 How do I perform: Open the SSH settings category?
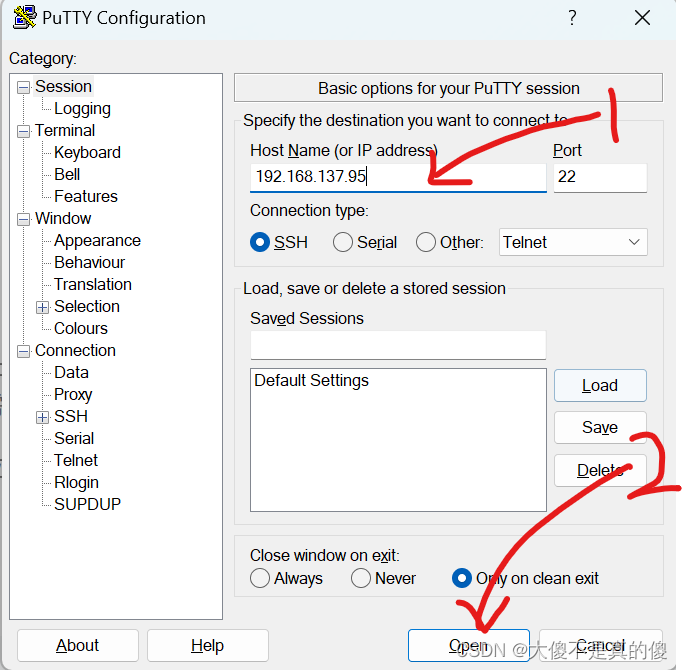coord(71,416)
